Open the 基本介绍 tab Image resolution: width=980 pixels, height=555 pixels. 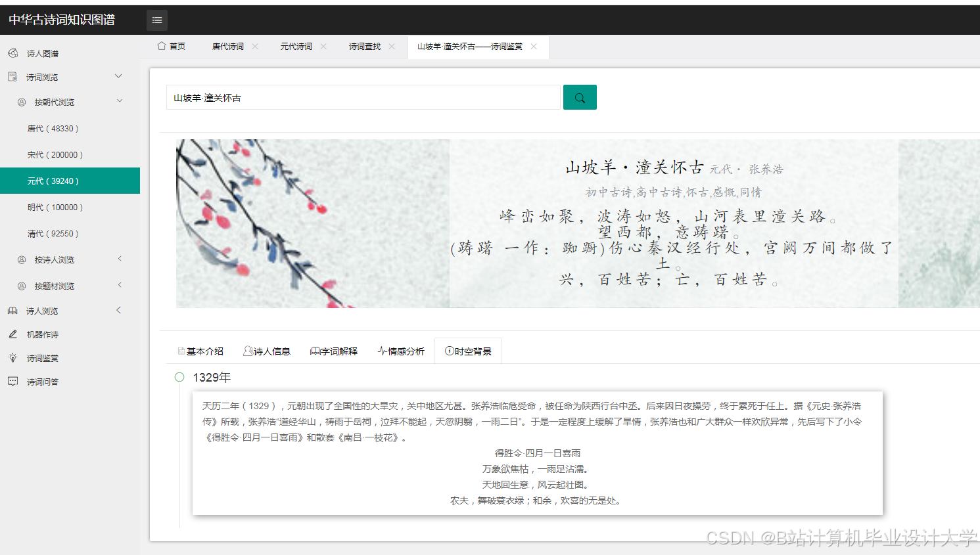(200, 351)
